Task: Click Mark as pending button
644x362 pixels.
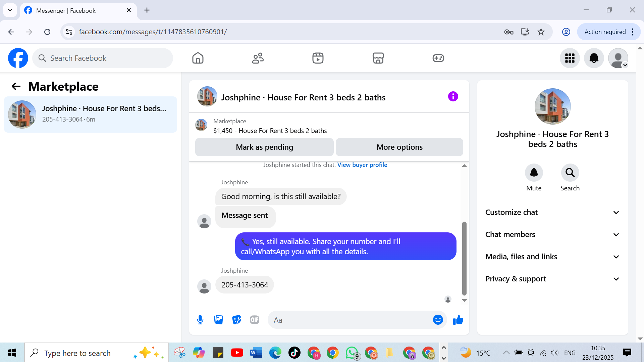Action: (264, 147)
